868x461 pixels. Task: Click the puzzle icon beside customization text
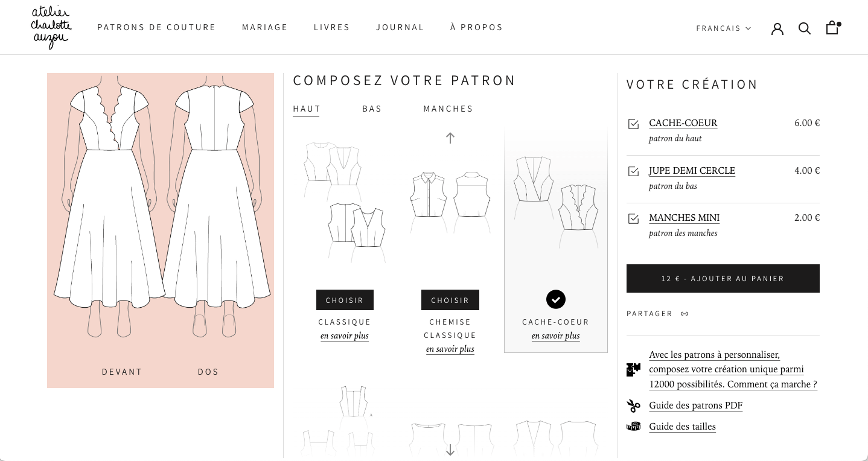[x=633, y=369]
